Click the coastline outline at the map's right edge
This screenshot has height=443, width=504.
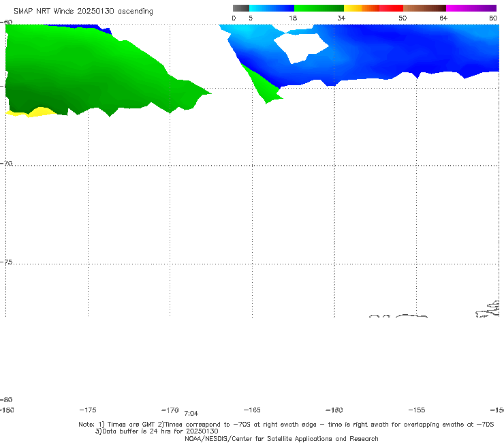(x=488, y=309)
